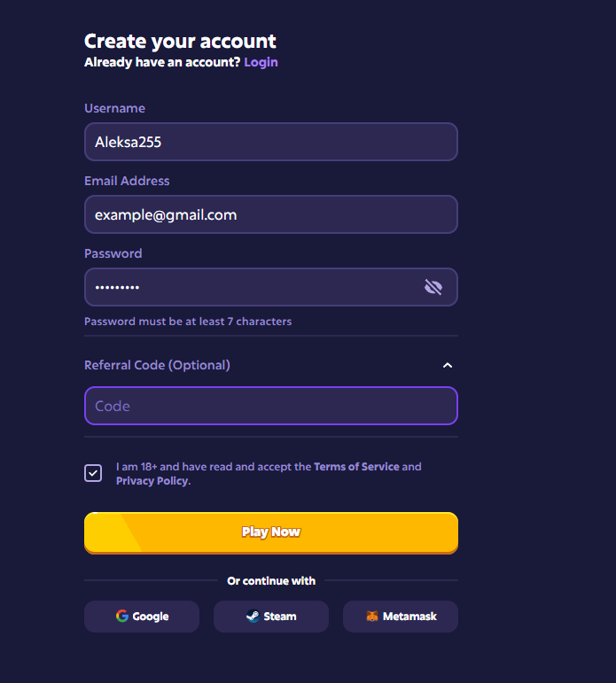The image size is (616, 683).
Task: Open the Terms of Service link
Action: pos(356,467)
